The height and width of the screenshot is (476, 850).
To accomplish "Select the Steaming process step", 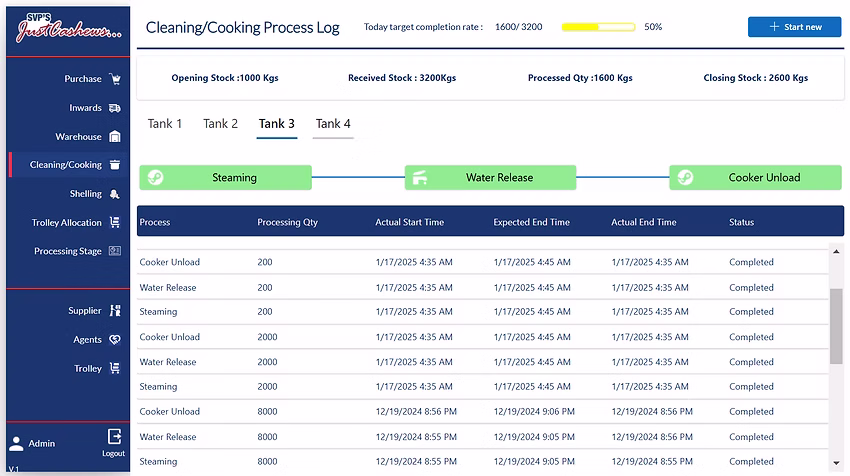I will pos(225,178).
